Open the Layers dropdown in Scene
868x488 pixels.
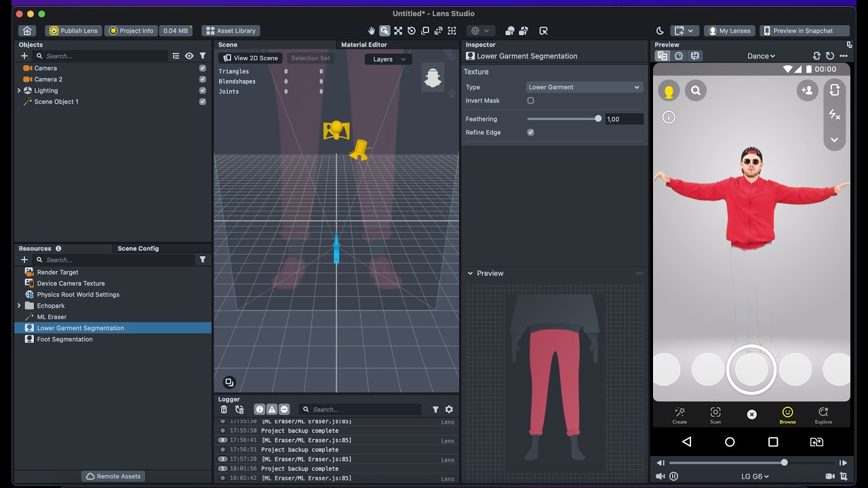pyautogui.click(x=389, y=59)
